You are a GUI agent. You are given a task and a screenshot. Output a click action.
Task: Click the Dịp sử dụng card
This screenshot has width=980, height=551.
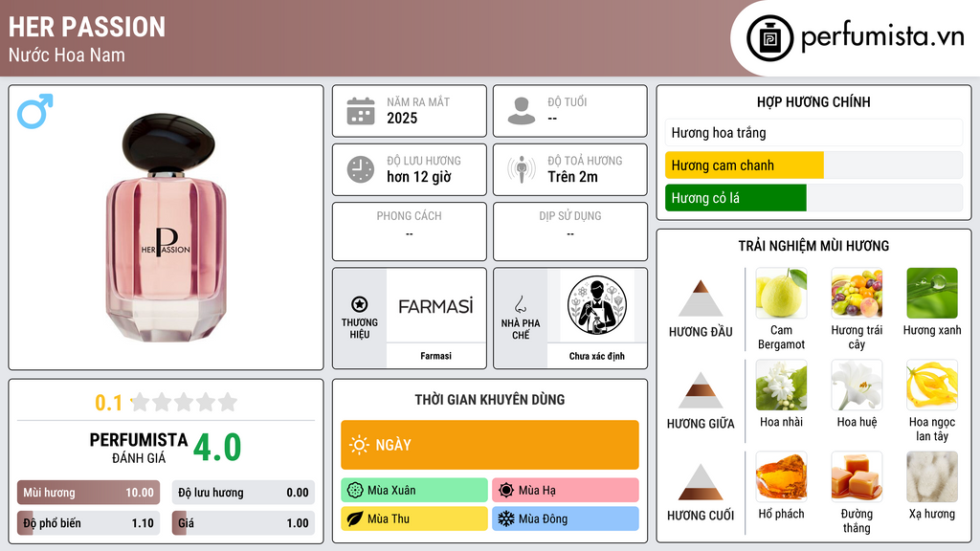point(570,231)
